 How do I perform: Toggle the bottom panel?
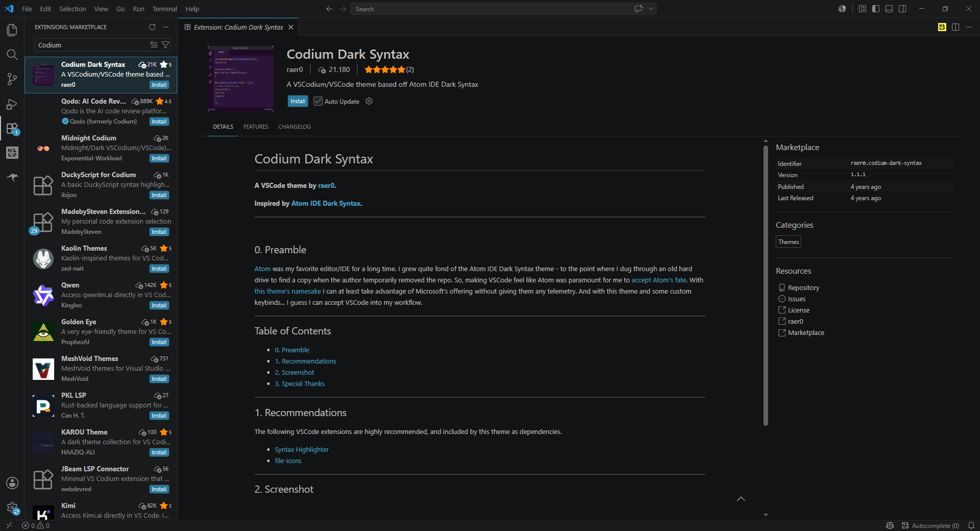click(x=889, y=9)
